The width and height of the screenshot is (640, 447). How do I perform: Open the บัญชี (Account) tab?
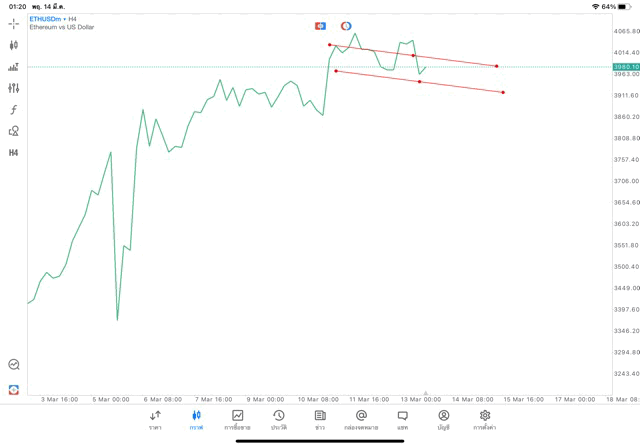(x=443, y=419)
